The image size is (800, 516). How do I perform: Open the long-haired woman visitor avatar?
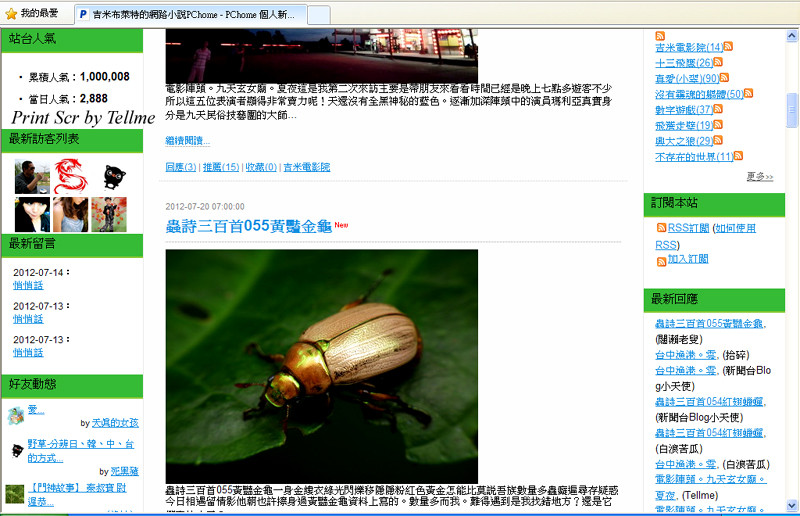pos(70,214)
